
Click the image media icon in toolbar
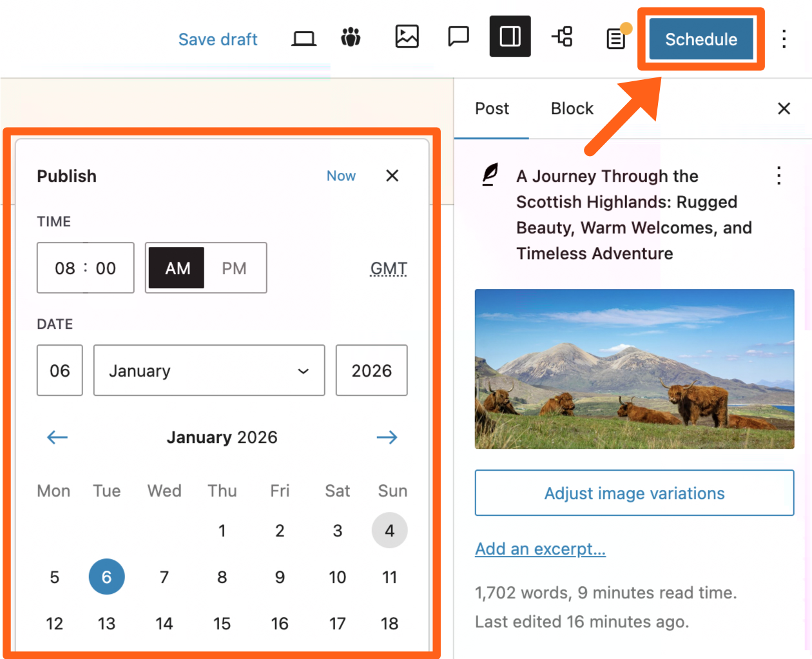407,37
